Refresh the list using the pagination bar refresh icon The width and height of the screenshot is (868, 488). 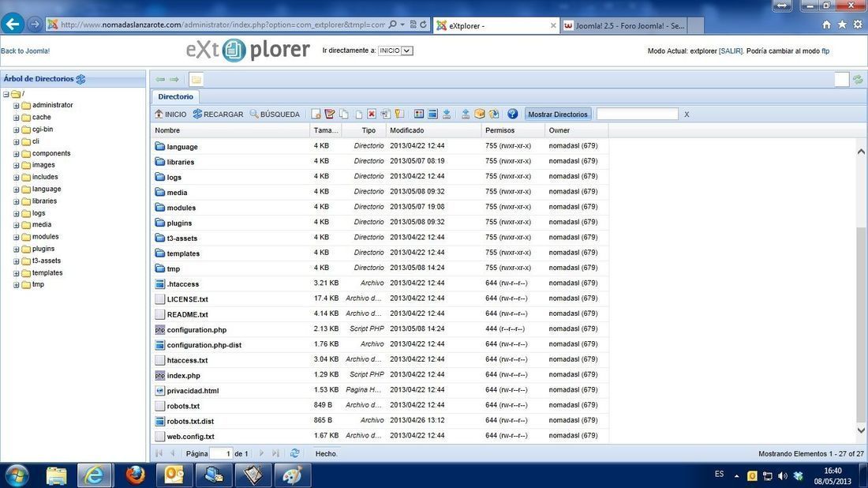(294, 453)
